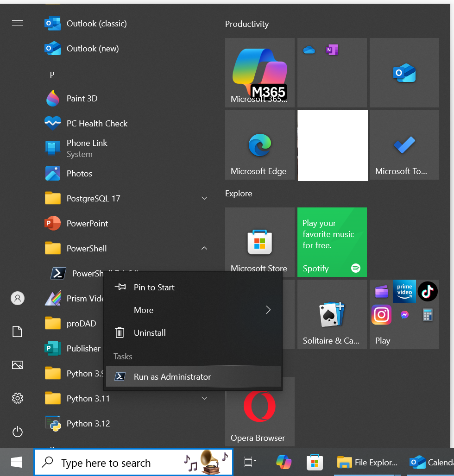Expand the Python 3.11 folder
This screenshot has height=476, width=454.
click(x=126, y=399)
